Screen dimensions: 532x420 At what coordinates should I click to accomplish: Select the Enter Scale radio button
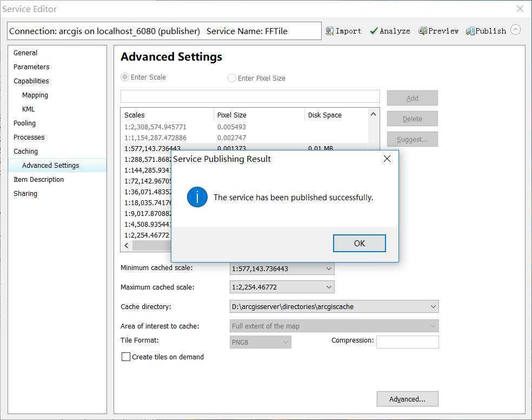click(x=125, y=77)
